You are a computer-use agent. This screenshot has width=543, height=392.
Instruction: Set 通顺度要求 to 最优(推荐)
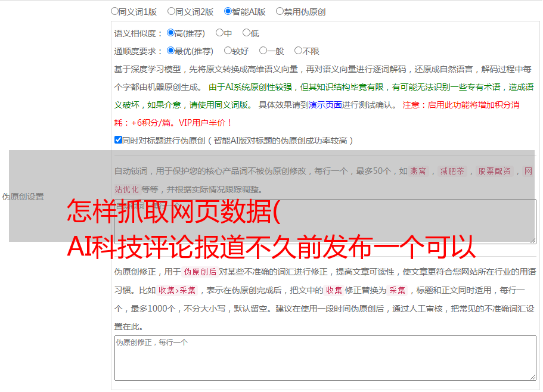click(170, 51)
